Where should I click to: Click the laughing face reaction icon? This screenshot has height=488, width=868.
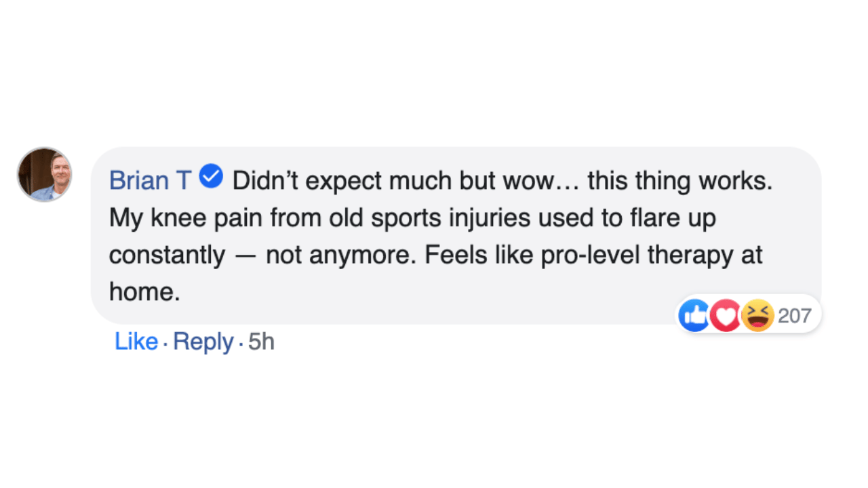757,315
